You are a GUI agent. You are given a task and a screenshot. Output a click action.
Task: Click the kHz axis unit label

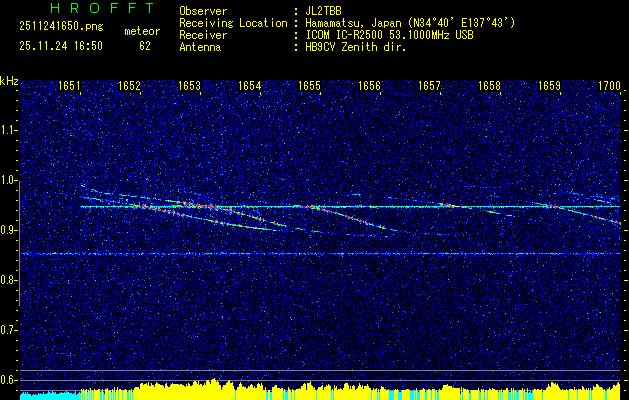(x=9, y=80)
